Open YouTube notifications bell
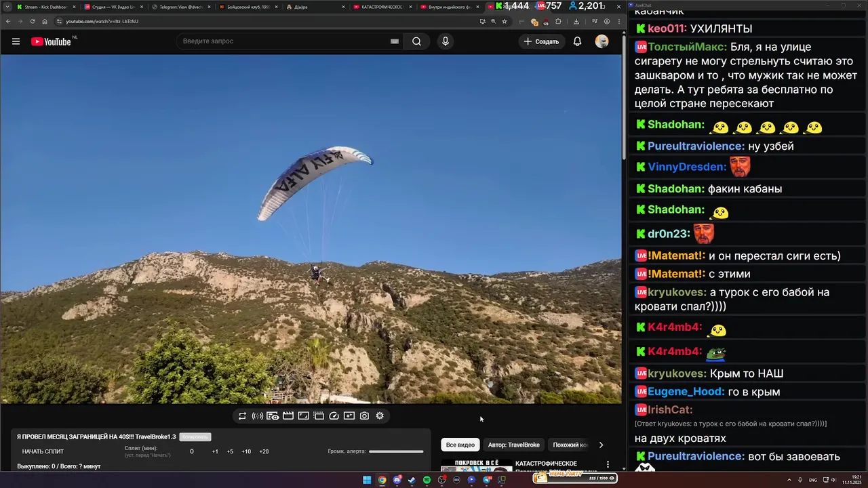 (577, 41)
